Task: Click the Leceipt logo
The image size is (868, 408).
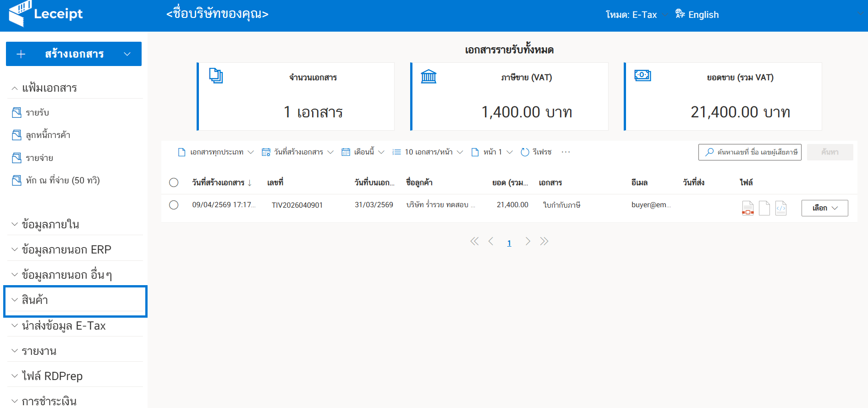Action: [46, 14]
